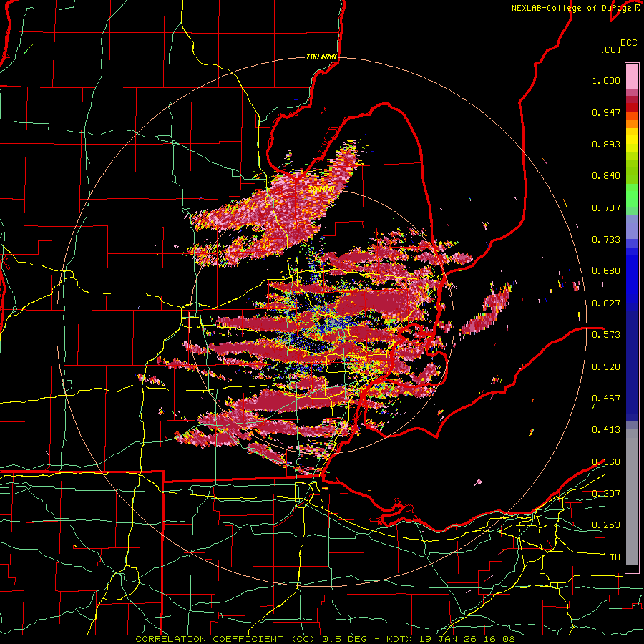Image resolution: width=644 pixels, height=644 pixels.
Task: Pick the light pink swatch atop the color bar
Action: [x=632, y=76]
